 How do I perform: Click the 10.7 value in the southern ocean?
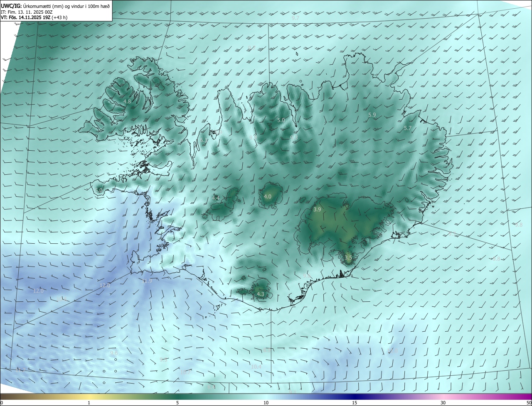click(185, 372)
